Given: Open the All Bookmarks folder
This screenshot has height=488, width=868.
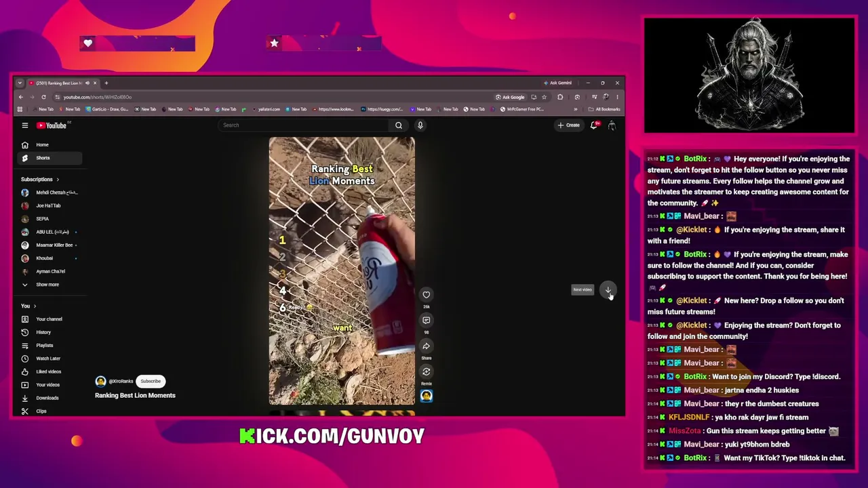Looking at the screenshot, I should tap(605, 109).
